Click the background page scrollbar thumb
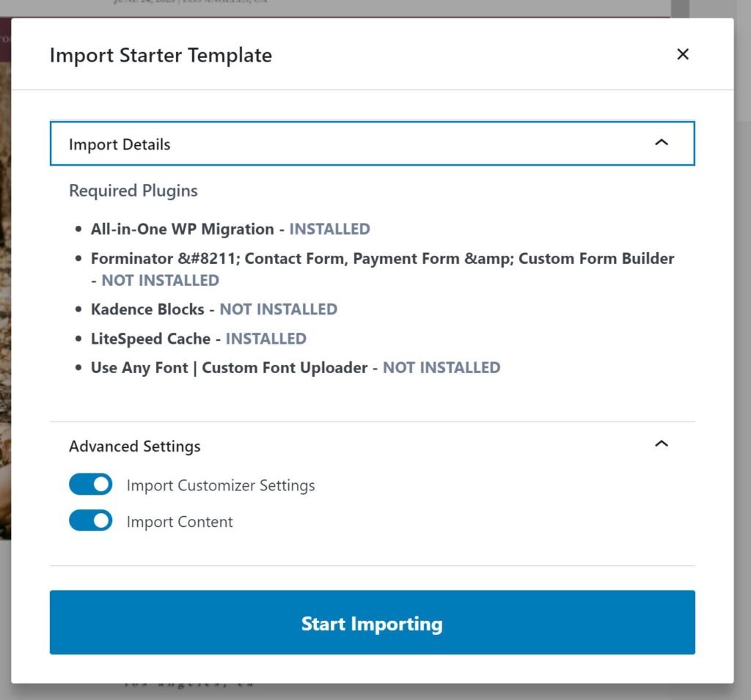This screenshot has width=751, height=700. [681, 8]
